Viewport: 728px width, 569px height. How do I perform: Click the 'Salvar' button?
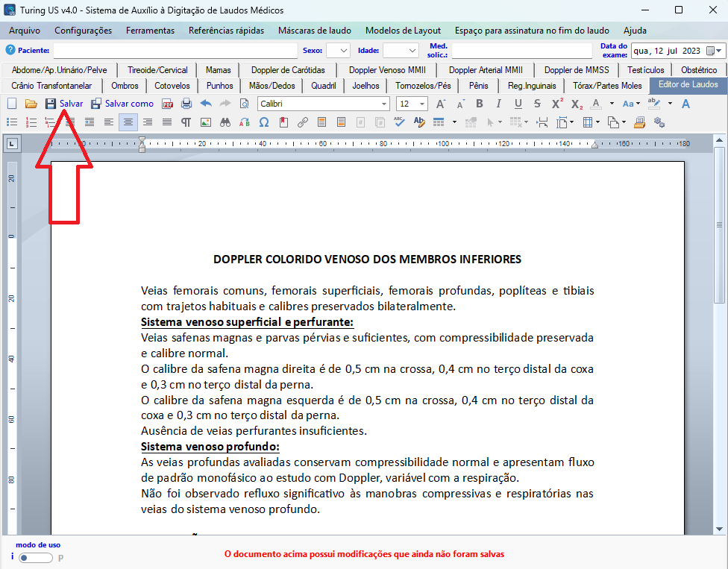coord(64,104)
